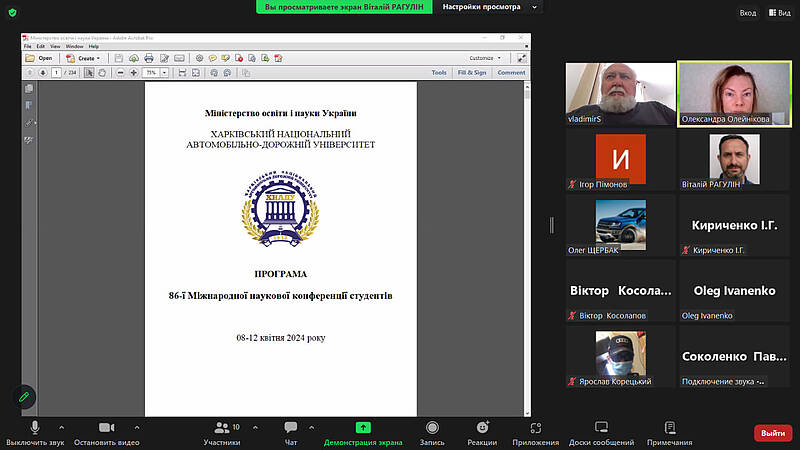Viewport: 800px width, 450px height.
Task: Open the Участники participants panel
Action: tap(222, 433)
